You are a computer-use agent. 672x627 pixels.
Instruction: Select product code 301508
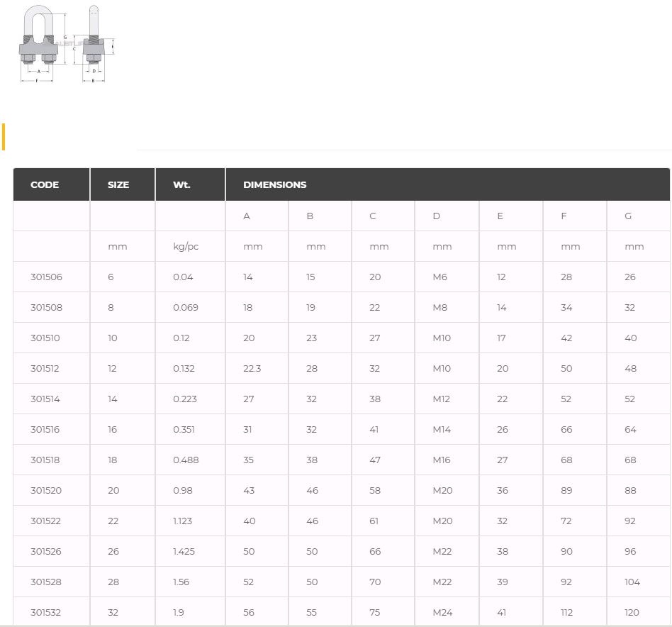tap(46, 308)
